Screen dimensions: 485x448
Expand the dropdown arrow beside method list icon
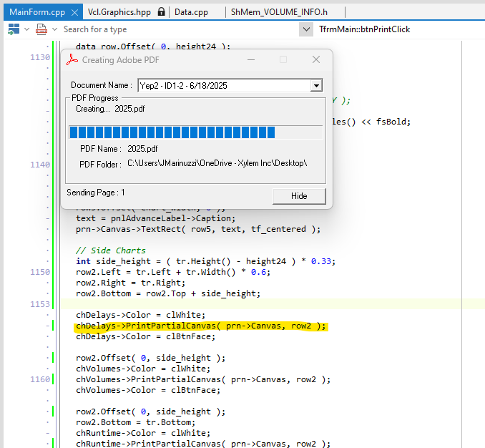55,29
